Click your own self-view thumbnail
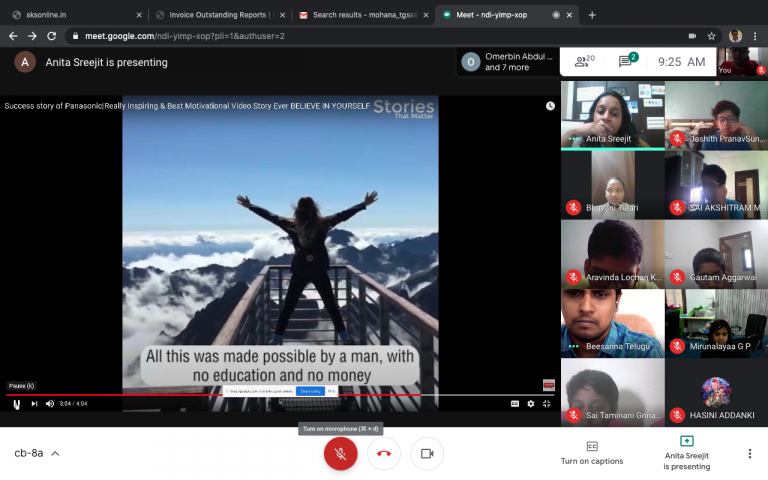Screen dimensions: 768x480 pos(742,61)
